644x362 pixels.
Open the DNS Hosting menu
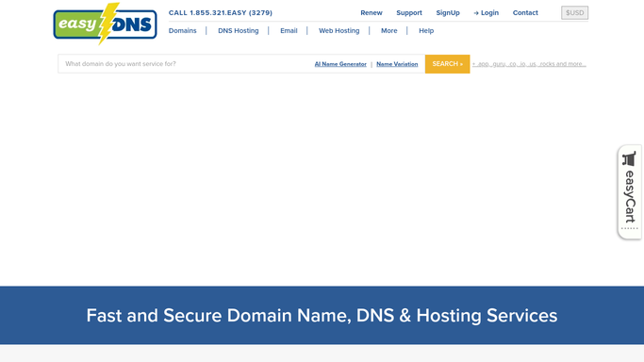tap(239, 31)
